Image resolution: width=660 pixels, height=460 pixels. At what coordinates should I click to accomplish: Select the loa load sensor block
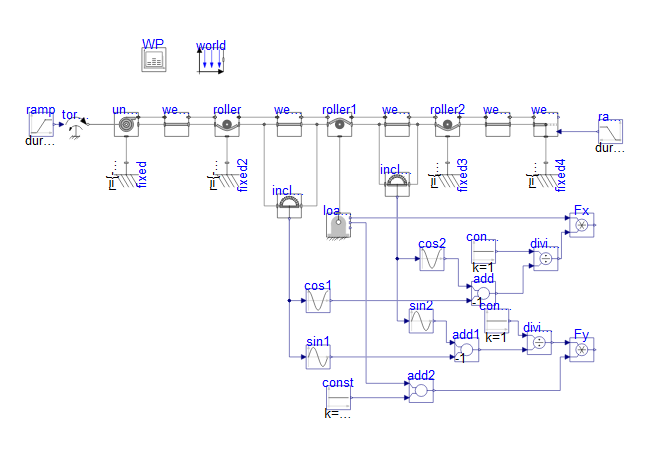(339, 227)
